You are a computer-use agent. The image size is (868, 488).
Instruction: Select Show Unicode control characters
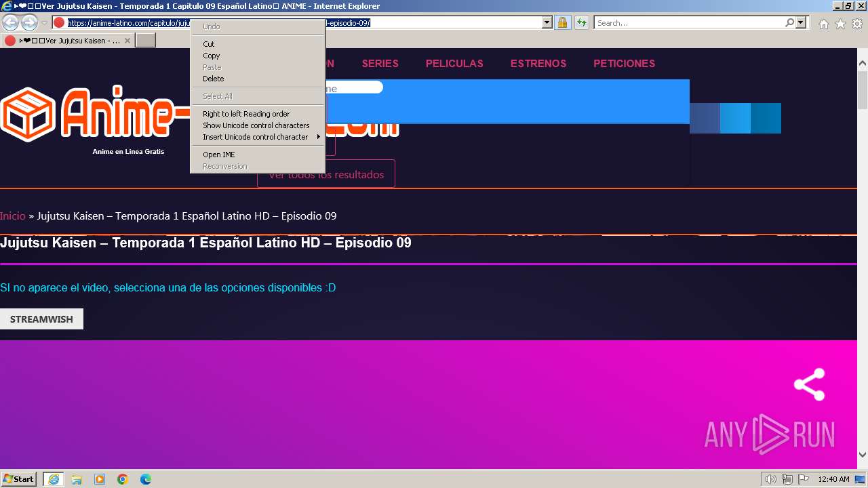(x=256, y=125)
